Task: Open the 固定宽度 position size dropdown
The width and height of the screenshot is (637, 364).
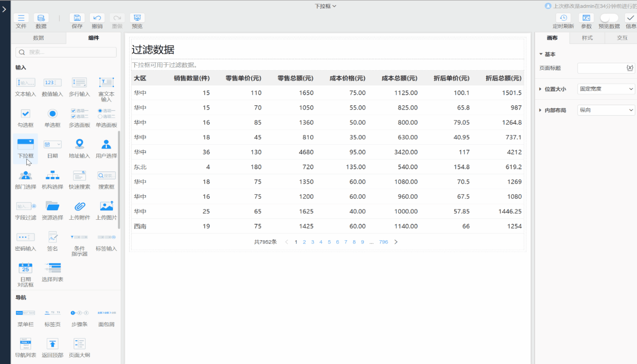Action: [x=606, y=89]
